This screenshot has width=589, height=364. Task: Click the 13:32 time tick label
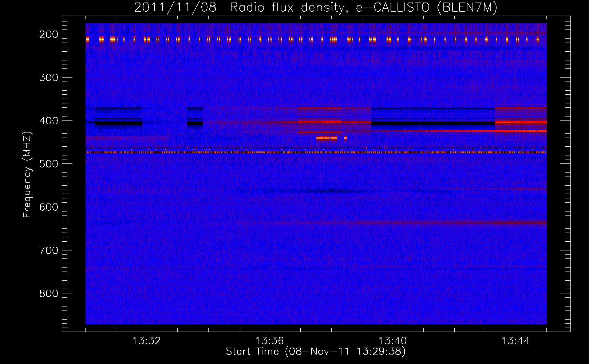pos(146,341)
